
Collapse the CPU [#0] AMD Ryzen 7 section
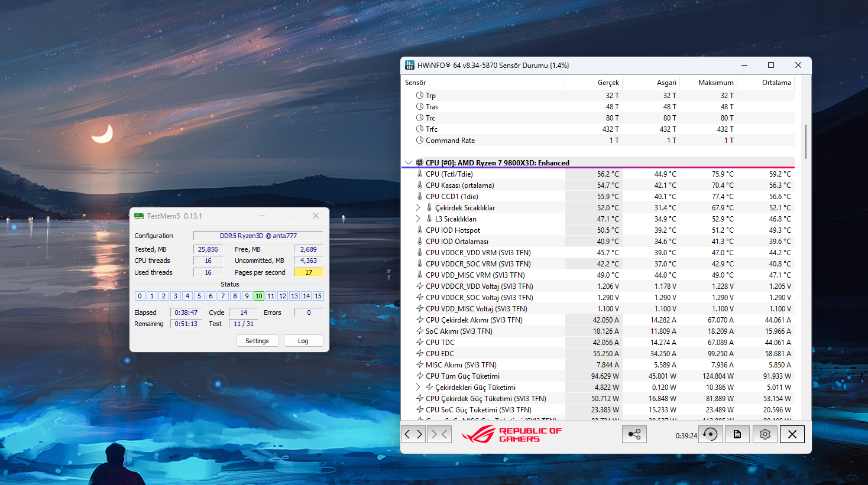[409, 162]
